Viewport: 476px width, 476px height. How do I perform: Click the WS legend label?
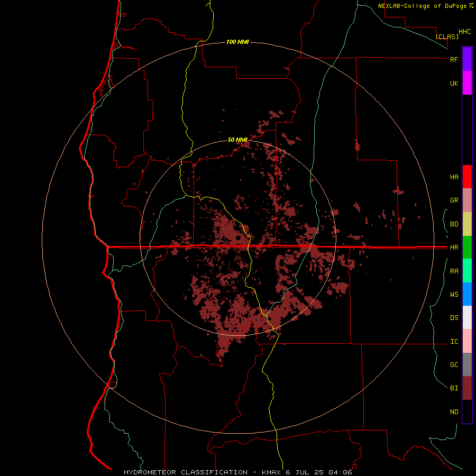[x=454, y=294]
